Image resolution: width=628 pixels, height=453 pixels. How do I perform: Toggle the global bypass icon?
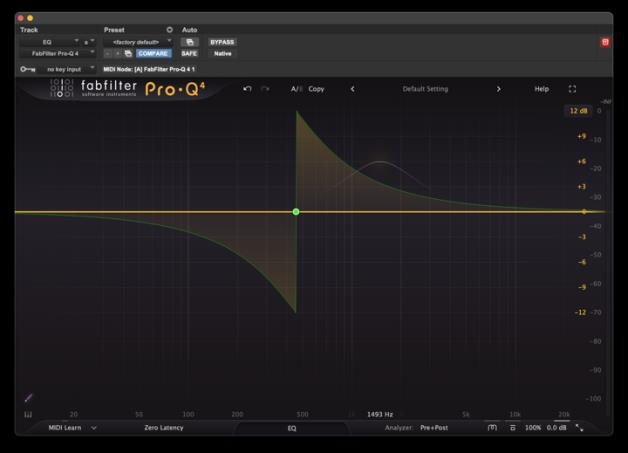[492, 428]
